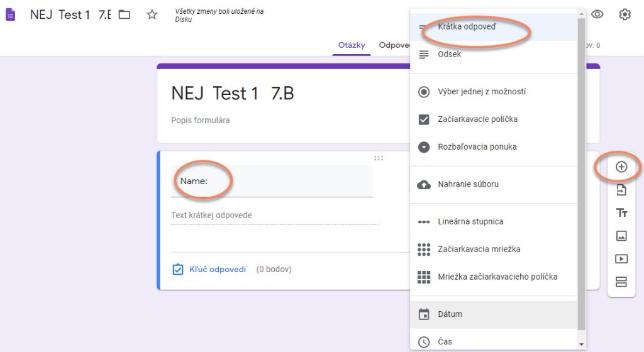644x352 pixels.
Task: Star the NEJ Test 1 form
Action: click(x=152, y=14)
